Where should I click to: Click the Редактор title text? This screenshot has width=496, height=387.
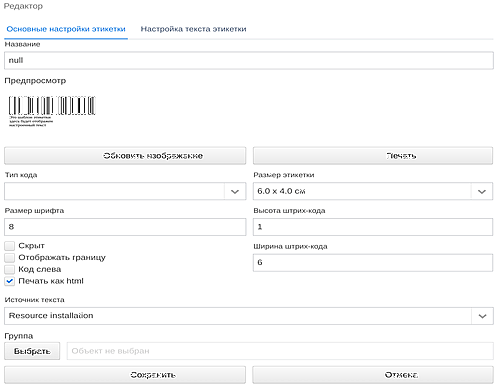pyautogui.click(x=23, y=6)
